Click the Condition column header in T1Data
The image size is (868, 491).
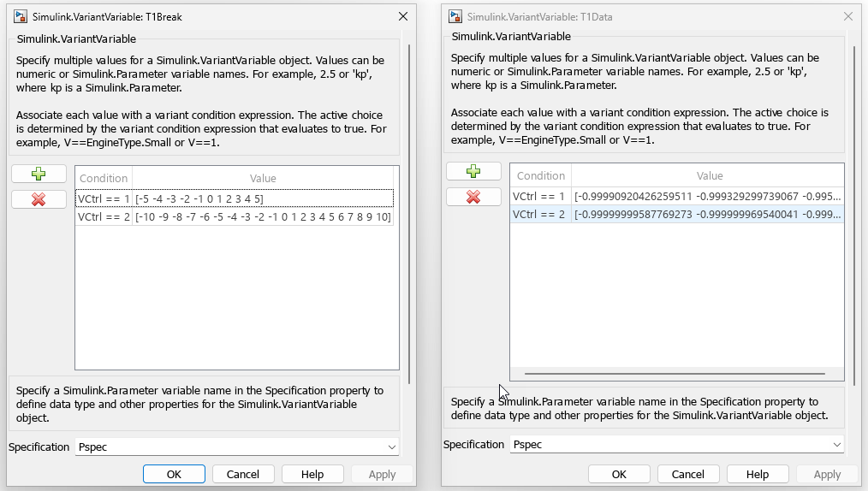click(541, 175)
